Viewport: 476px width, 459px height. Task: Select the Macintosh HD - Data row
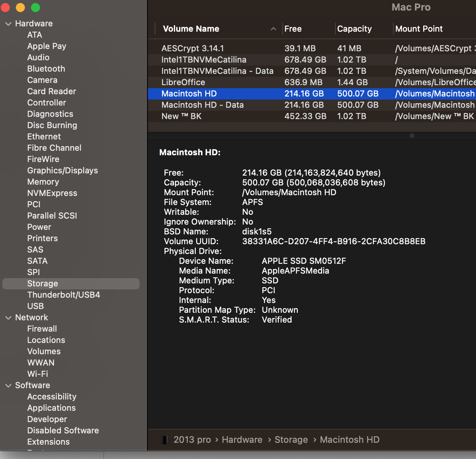tap(312, 105)
